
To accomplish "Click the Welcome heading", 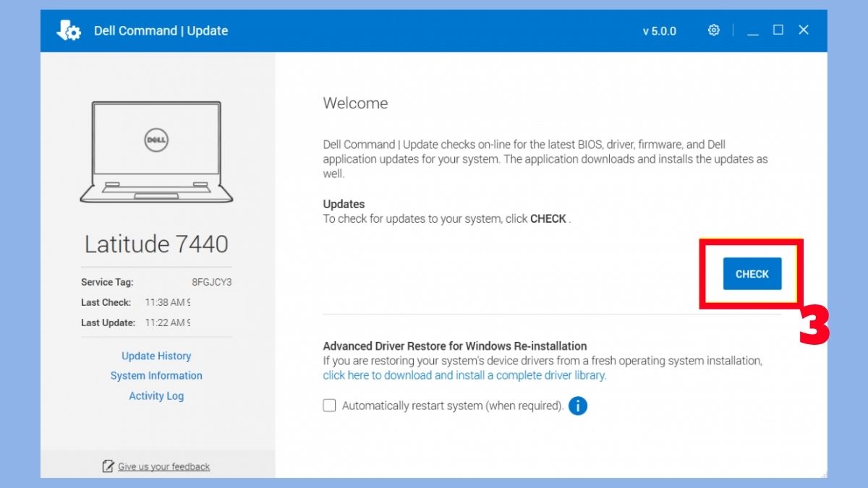I will [355, 103].
